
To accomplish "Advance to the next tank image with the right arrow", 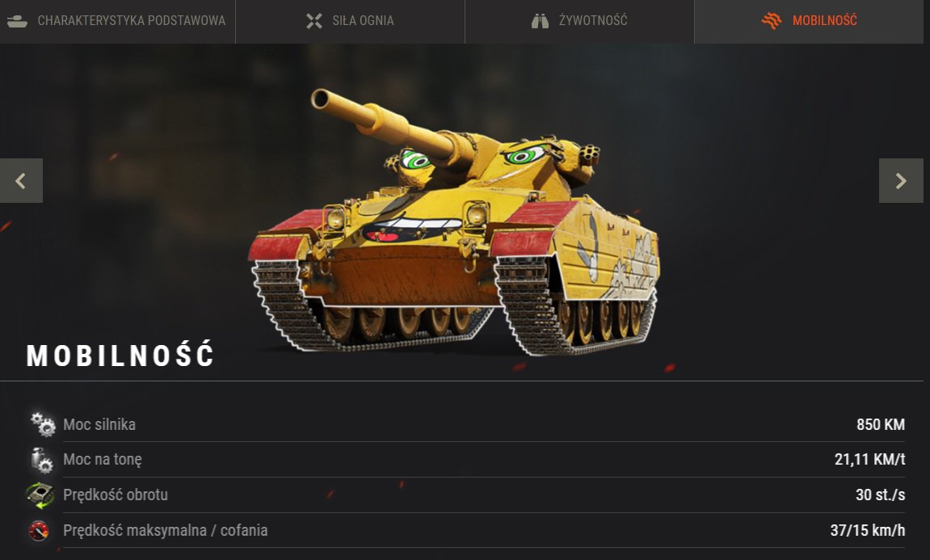I will tap(901, 180).
